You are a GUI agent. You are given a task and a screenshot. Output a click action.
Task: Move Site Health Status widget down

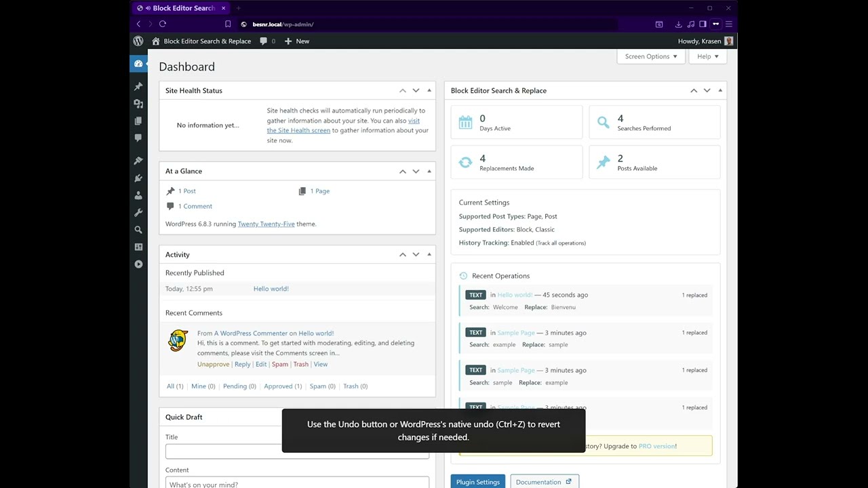[416, 91]
